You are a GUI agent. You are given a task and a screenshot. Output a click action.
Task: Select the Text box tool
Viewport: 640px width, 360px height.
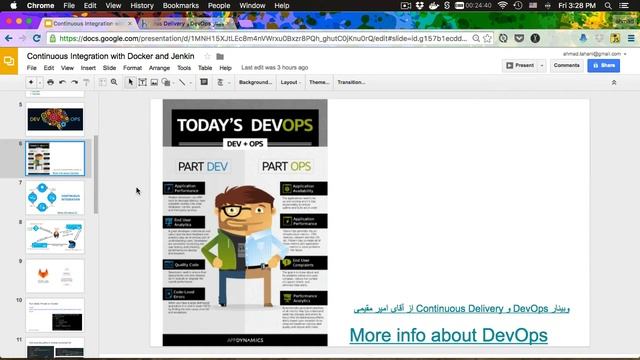142,82
